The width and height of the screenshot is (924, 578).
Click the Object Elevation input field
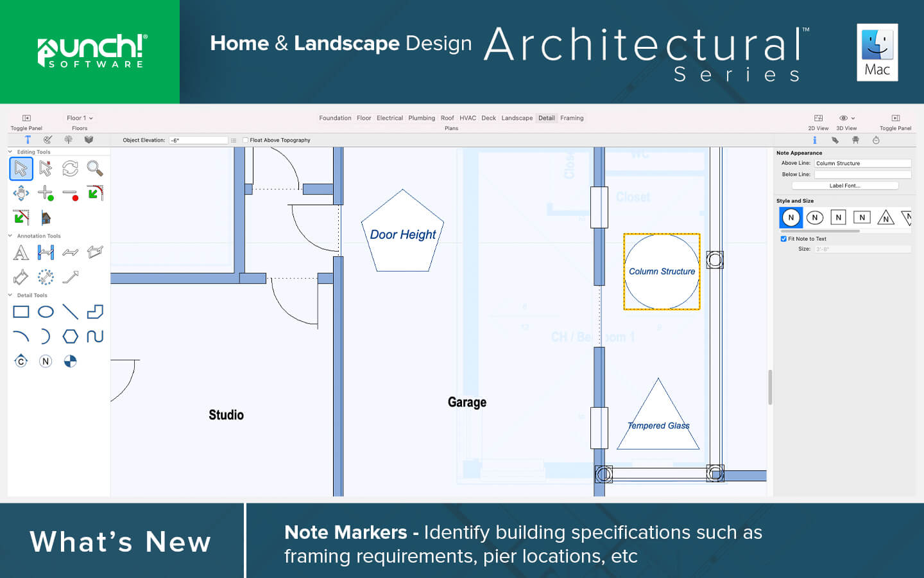click(x=198, y=140)
